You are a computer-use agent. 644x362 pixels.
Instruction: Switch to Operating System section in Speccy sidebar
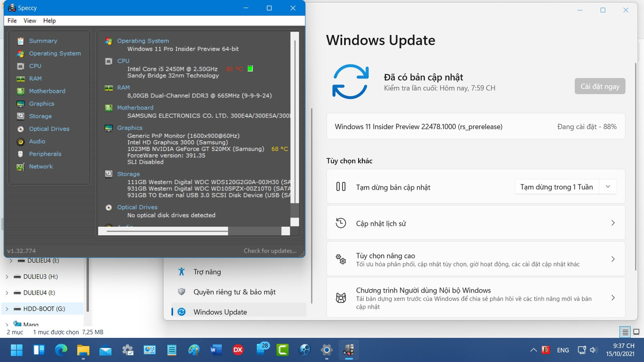click(55, 53)
